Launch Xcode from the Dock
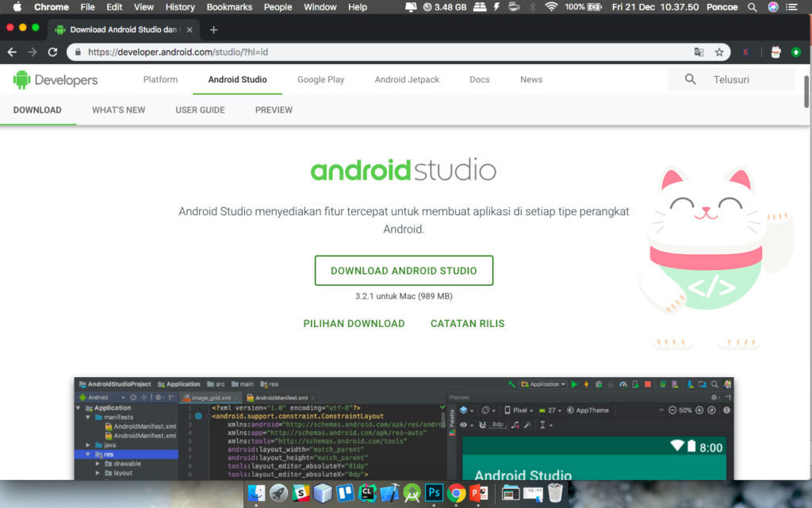The height and width of the screenshot is (508, 812). pyautogui.click(x=390, y=493)
